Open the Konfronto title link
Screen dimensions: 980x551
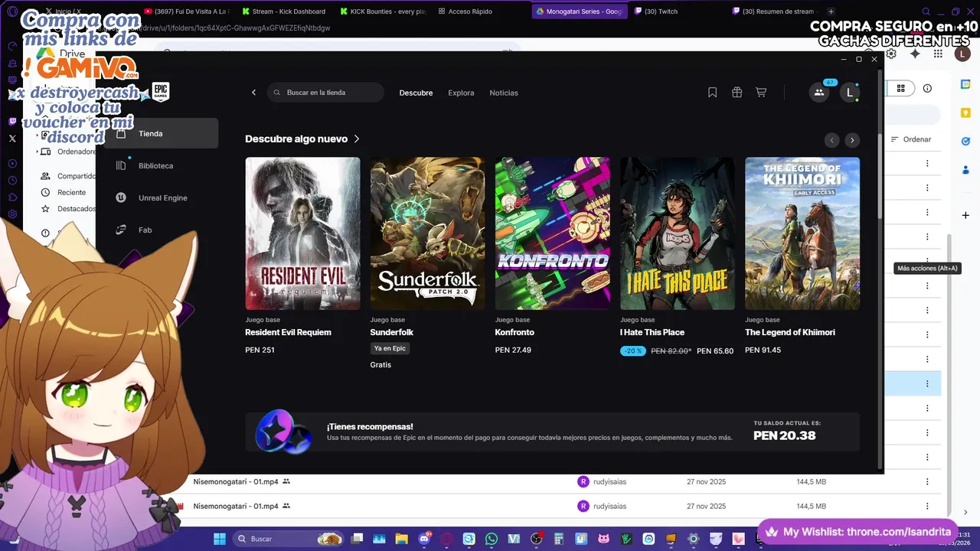[514, 332]
